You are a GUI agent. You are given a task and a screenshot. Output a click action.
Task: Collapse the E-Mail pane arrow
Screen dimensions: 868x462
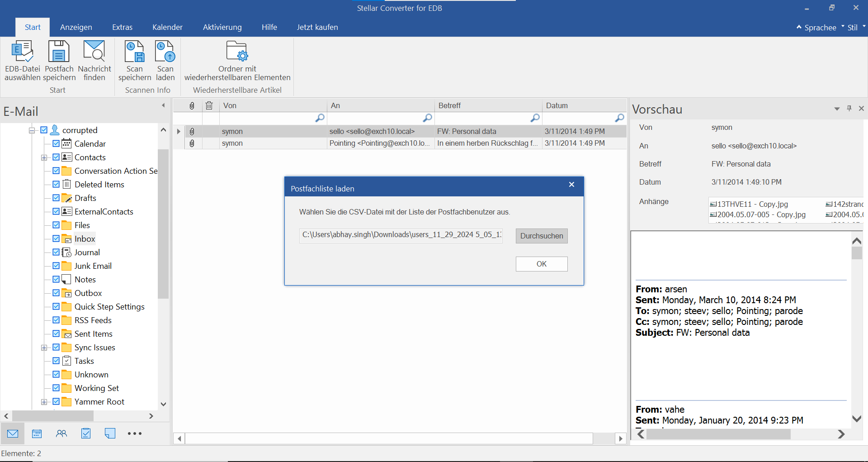coord(163,105)
